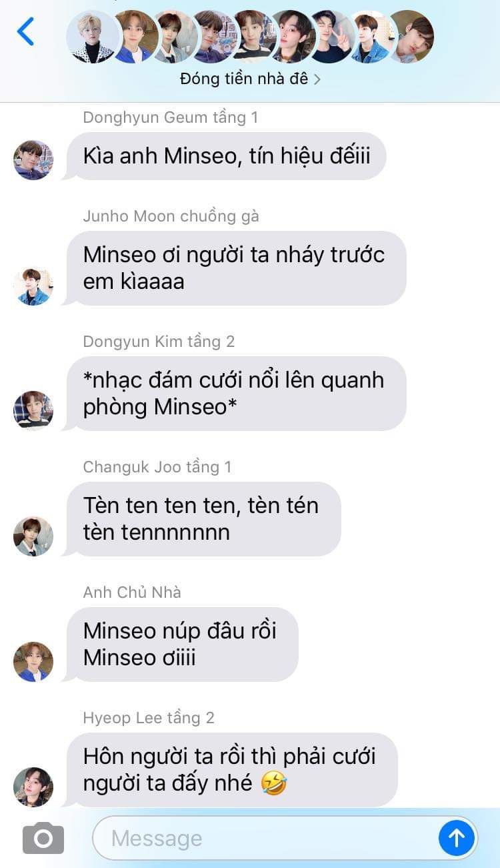The height and width of the screenshot is (868, 500).
Task: Expand group details chevron after Đóng tiền nhà đê
Action: click(x=317, y=79)
